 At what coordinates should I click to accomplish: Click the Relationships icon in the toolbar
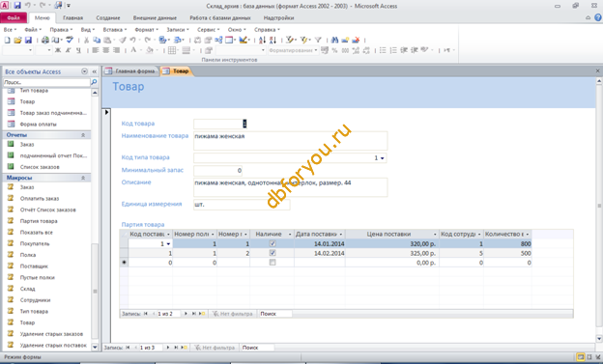218,40
